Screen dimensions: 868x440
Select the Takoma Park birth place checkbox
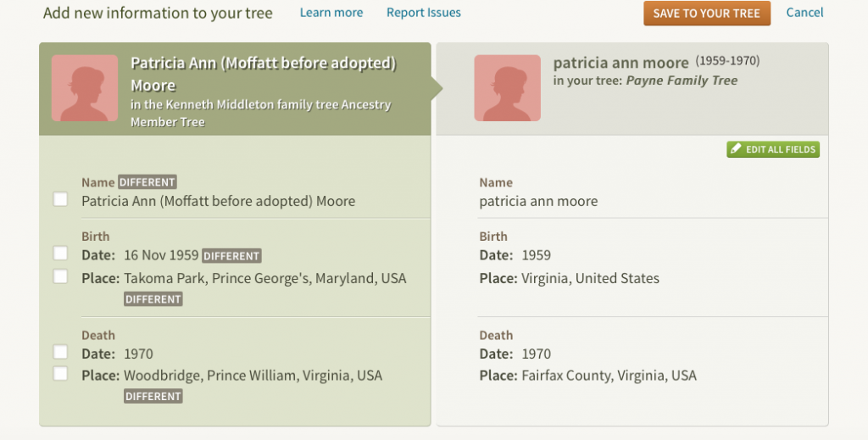click(x=60, y=276)
